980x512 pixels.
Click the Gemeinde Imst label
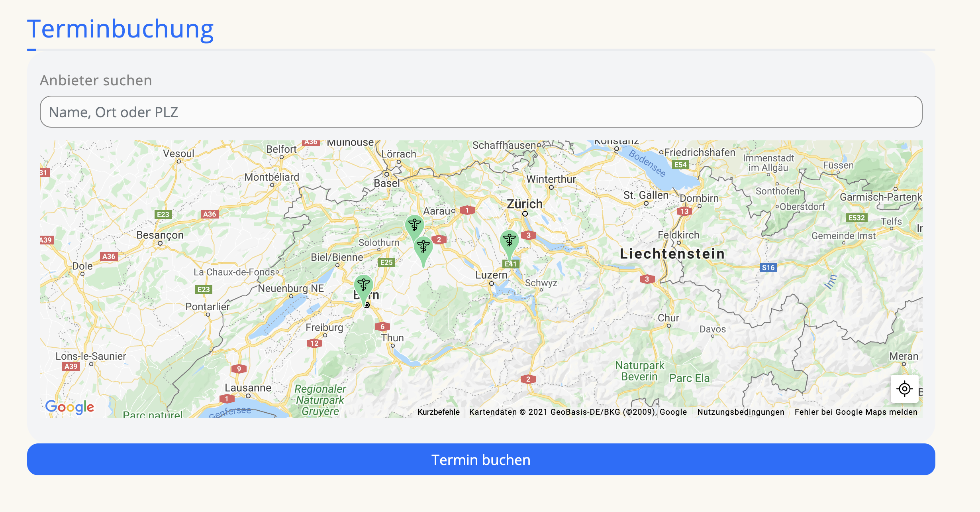click(844, 236)
